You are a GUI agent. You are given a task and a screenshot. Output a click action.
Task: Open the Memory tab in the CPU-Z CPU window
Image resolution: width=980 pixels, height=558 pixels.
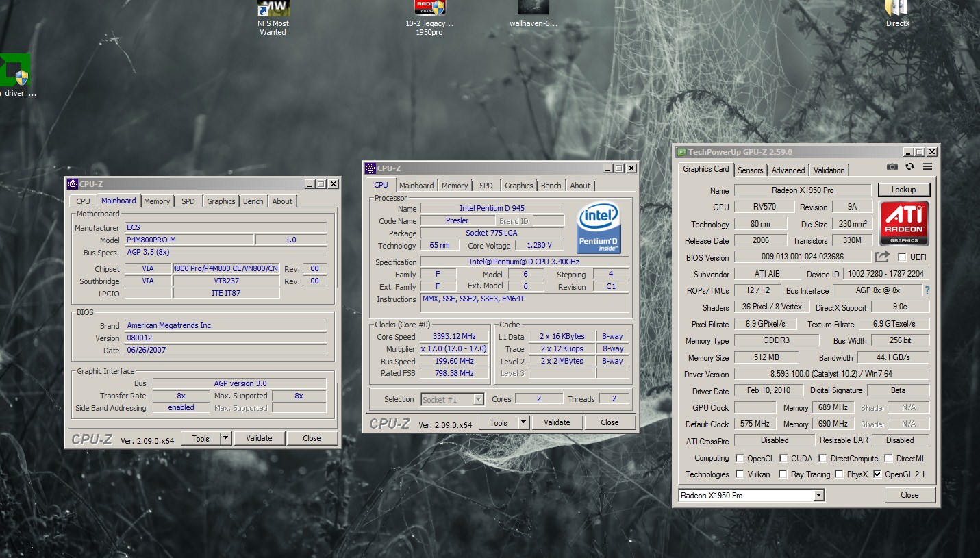455,186
